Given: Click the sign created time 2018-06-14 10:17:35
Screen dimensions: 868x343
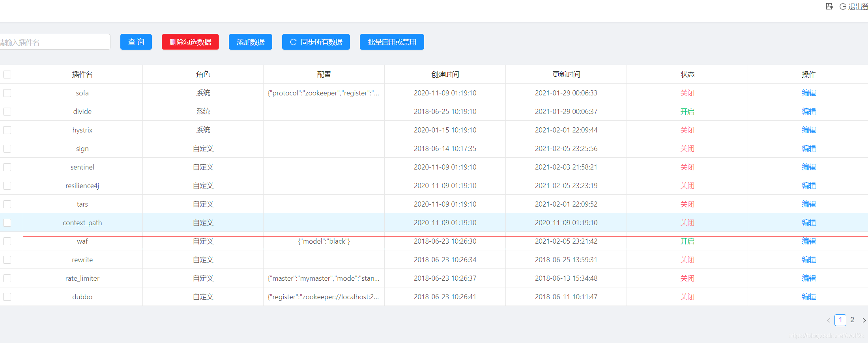Looking at the screenshot, I should (x=445, y=149).
